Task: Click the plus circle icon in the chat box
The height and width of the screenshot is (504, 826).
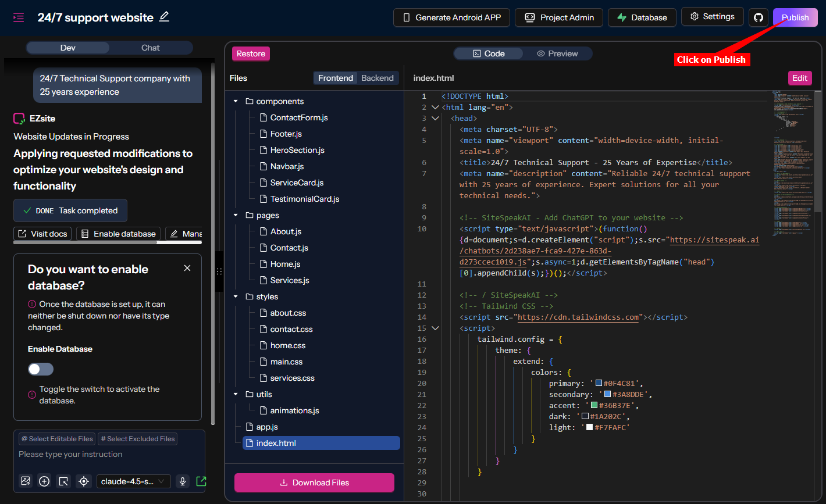Action: pos(44,481)
